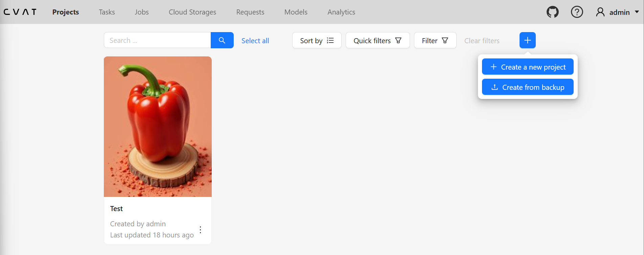
Task: Choose Create from backup
Action: click(x=527, y=87)
